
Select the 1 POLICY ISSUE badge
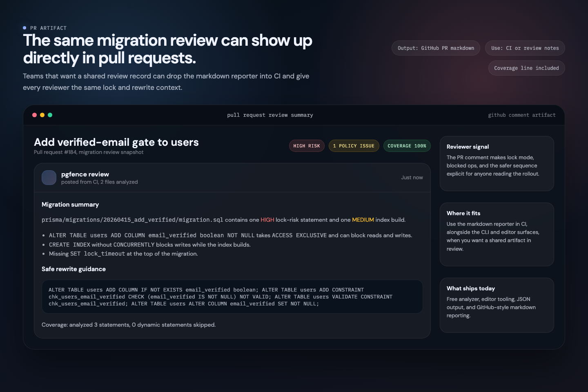coord(354,146)
